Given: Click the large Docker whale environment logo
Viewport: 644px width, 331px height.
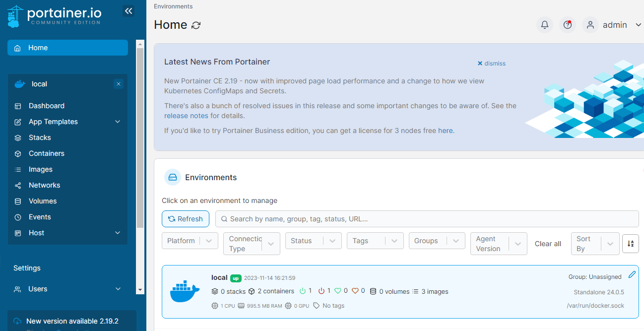Looking at the screenshot, I should (185, 291).
